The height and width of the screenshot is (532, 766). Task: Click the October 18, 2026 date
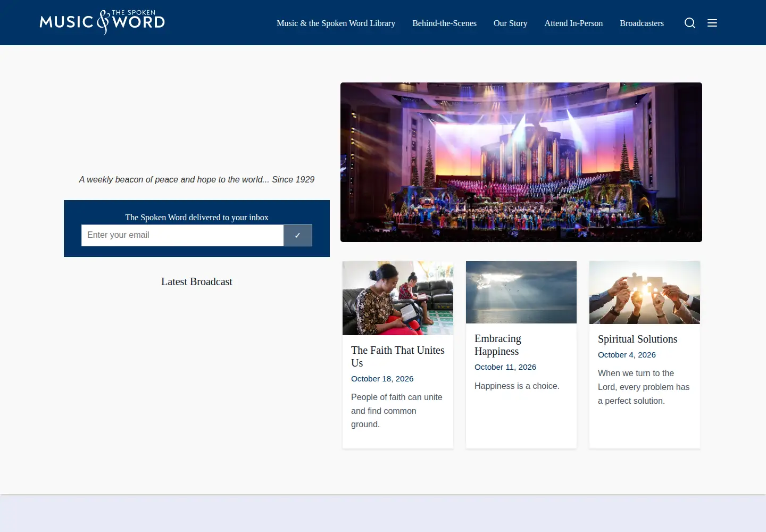[x=382, y=379]
